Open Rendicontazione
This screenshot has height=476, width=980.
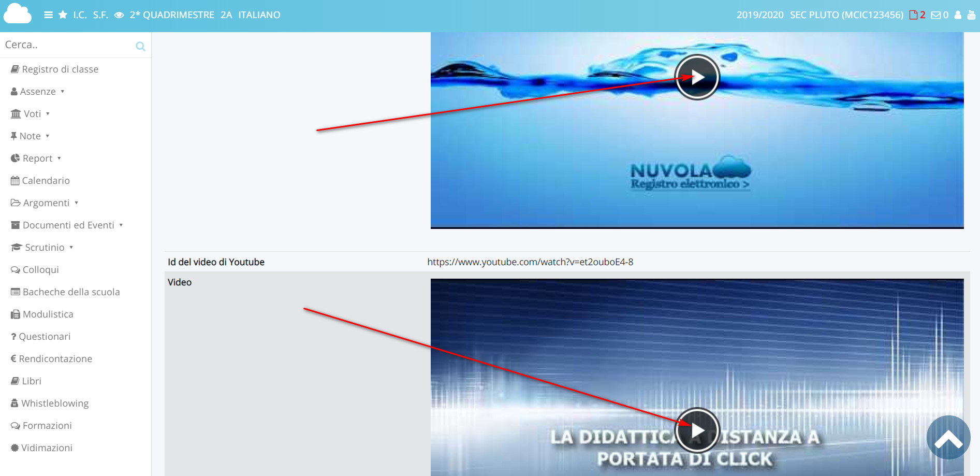click(51, 359)
